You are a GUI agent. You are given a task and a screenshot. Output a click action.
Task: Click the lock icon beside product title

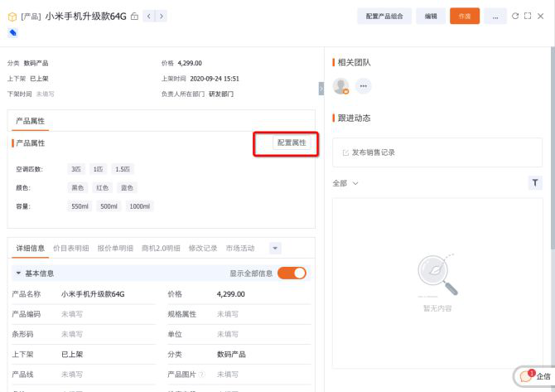(x=134, y=17)
